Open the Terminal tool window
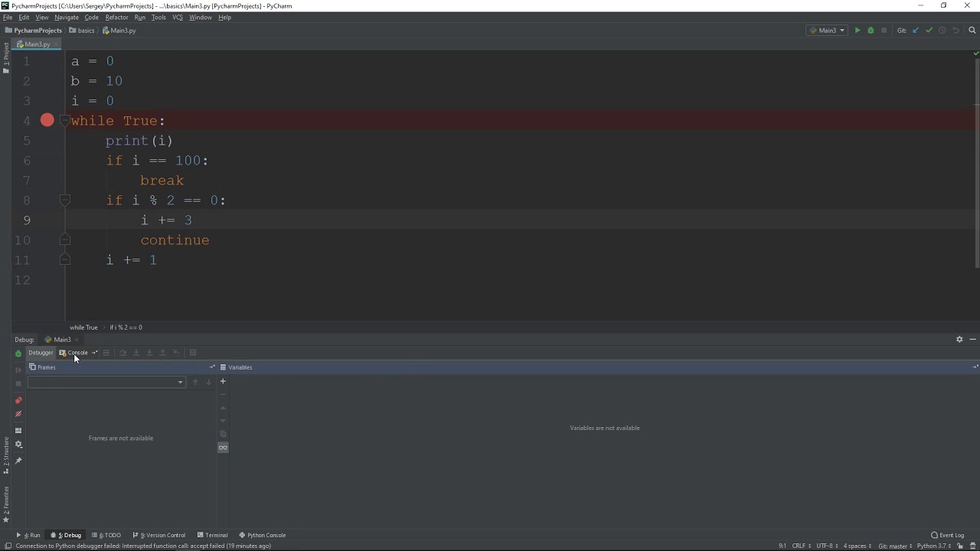 [x=212, y=535]
